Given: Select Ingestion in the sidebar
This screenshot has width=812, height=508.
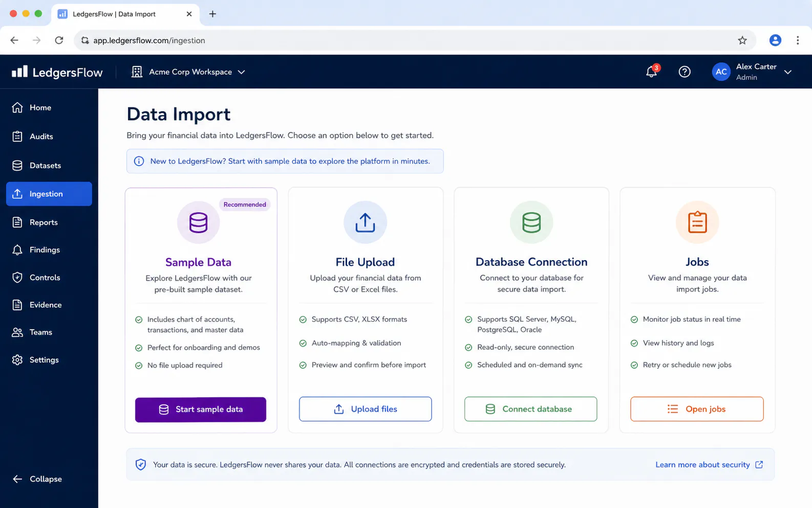Looking at the screenshot, I should [49, 194].
